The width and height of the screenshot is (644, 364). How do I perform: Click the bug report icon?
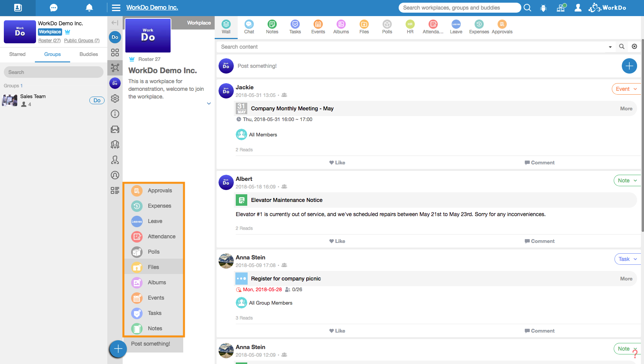pos(543,8)
